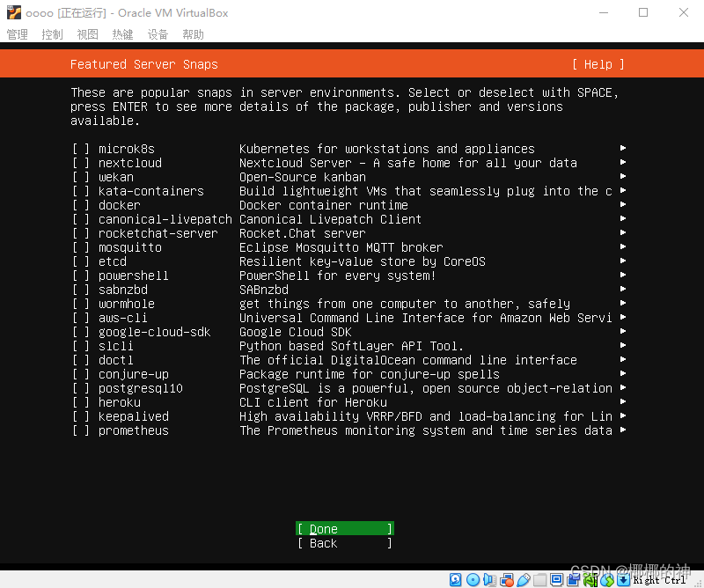Open details arrow on the wekan row
This screenshot has width=704, height=588.
click(x=623, y=176)
